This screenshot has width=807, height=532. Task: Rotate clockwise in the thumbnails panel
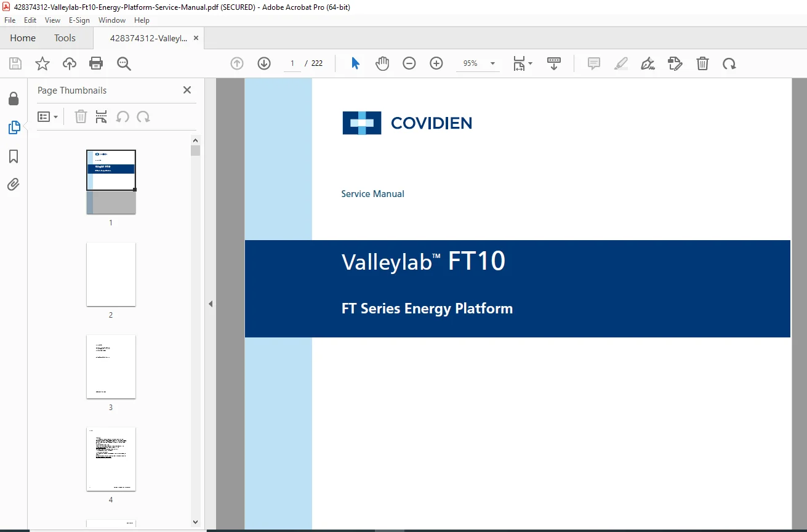point(143,116)
